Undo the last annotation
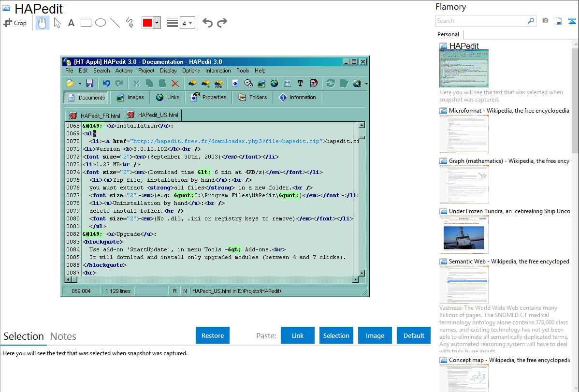 [x=207, y=23]
